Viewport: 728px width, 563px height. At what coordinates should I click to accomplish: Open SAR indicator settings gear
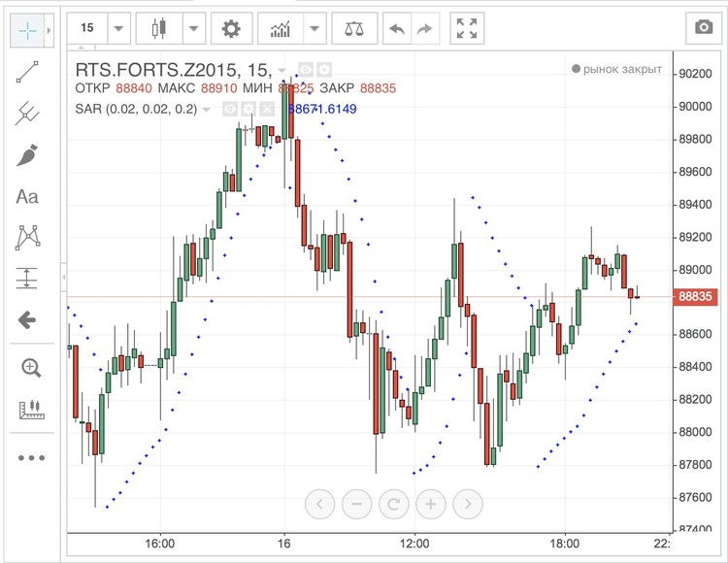(248, 109)
